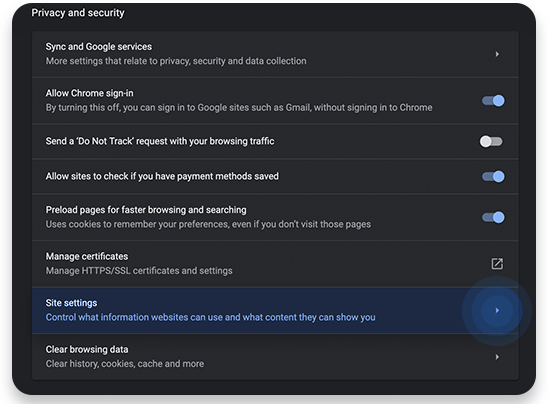Disable the payment methods check toggle

[x=493, y=176]
